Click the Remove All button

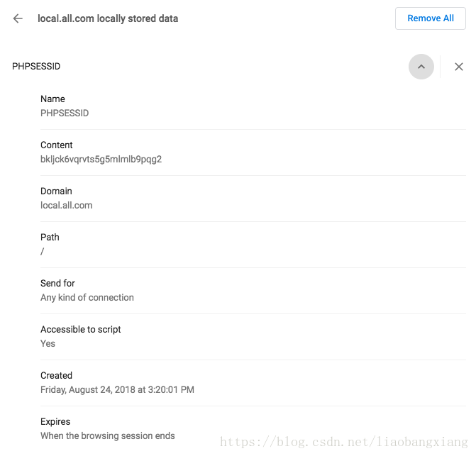430,18
